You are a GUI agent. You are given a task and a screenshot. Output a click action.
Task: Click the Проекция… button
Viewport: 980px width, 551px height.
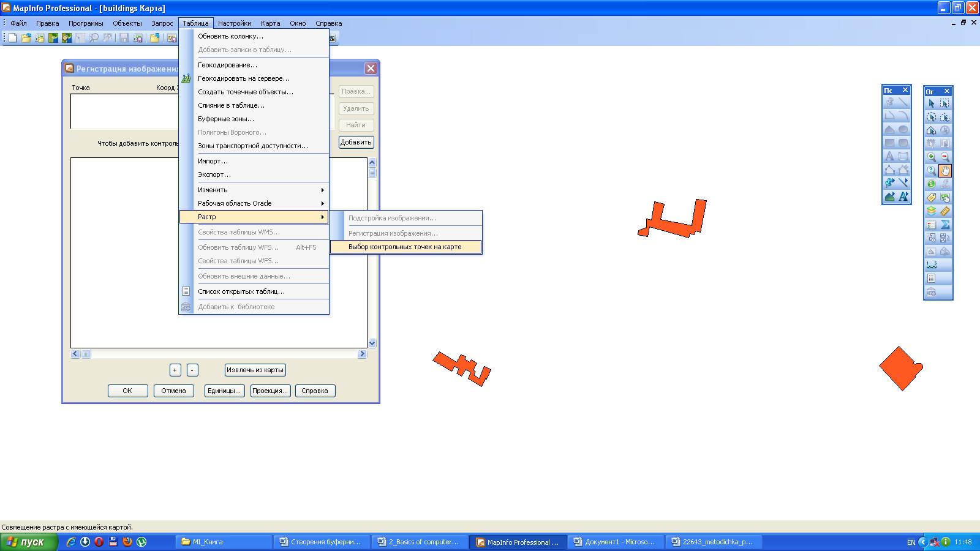tap(270, 391)
